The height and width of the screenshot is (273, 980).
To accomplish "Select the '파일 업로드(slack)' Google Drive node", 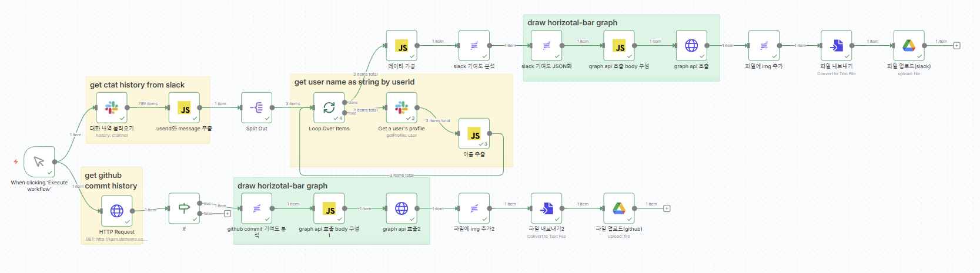I will click(909, 46).
